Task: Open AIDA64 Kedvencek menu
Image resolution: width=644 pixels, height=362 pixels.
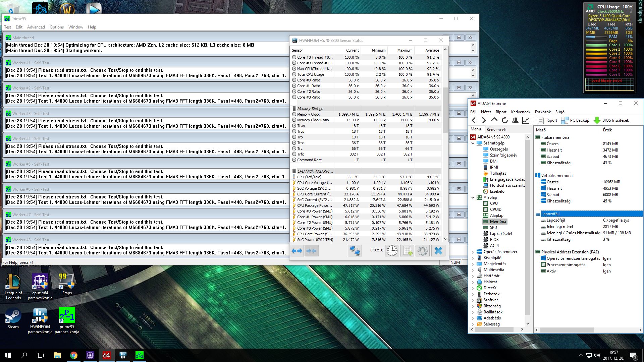Action: click(x=521, y=112)
